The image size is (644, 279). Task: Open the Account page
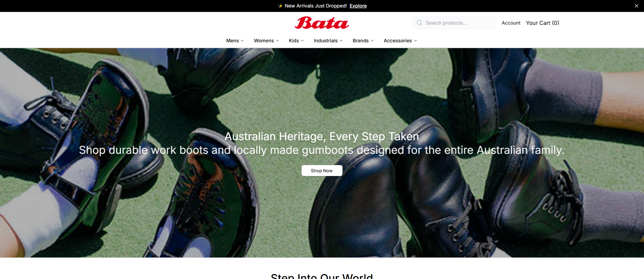511,23
